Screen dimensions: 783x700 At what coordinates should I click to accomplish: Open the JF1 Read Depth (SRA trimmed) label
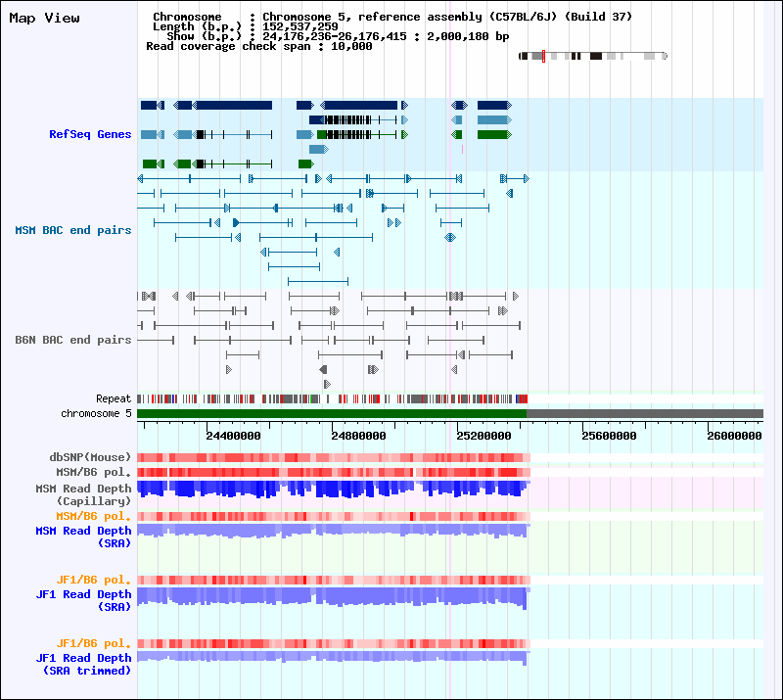83,664
